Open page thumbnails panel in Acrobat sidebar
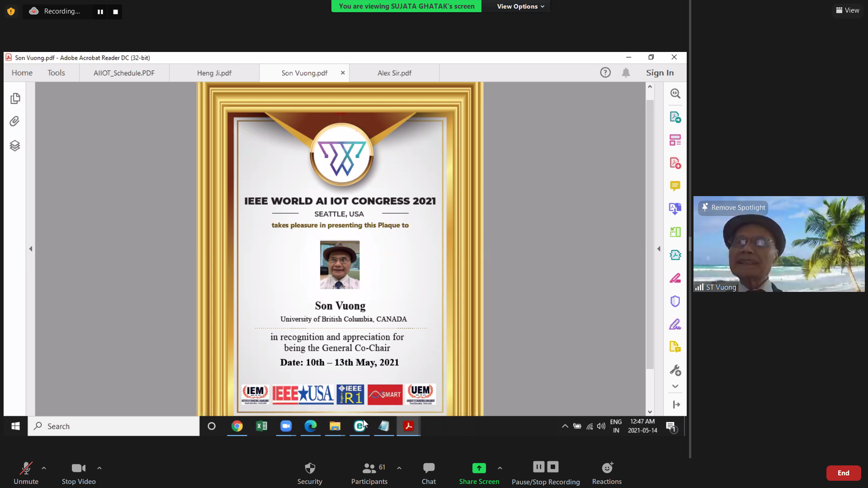 coord(15,98)
